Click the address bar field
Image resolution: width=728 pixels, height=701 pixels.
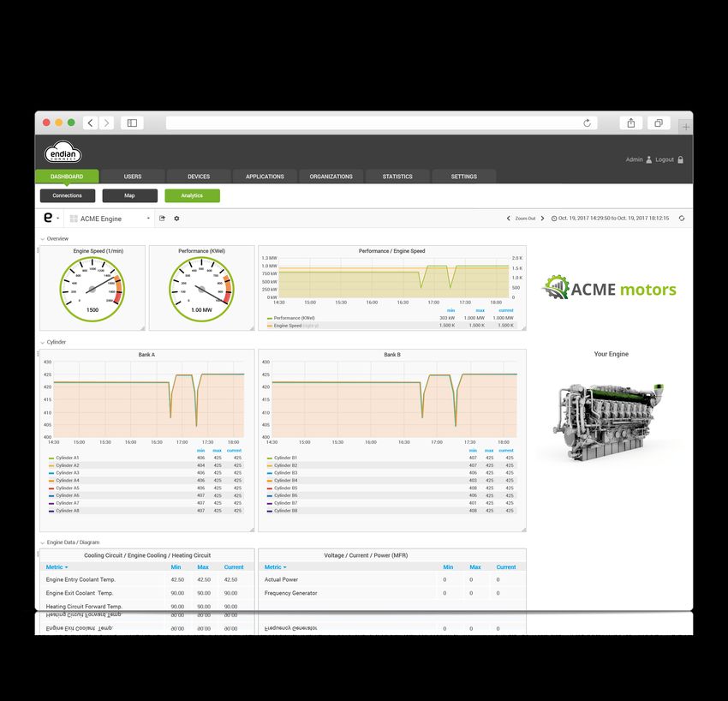pos(381,123)
